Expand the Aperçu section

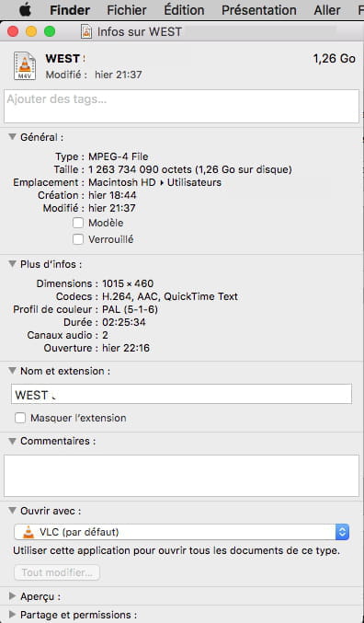click(x=12, y=596)
